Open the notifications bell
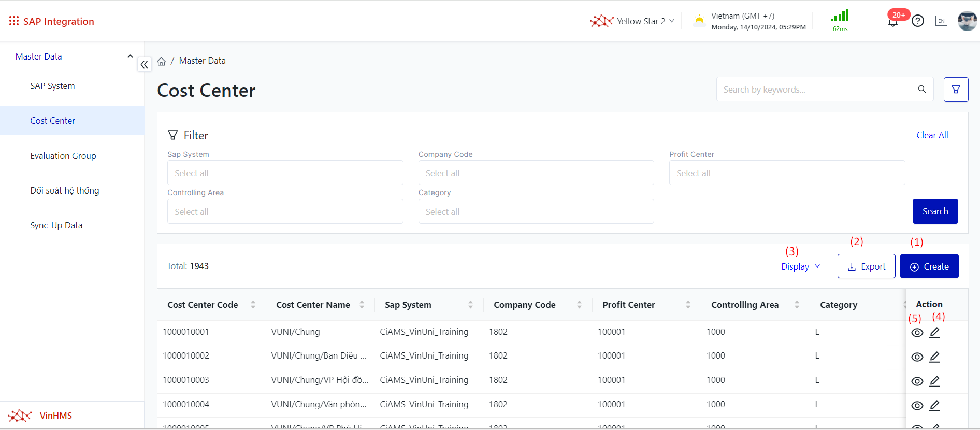The image size is (980, 430). point(893,22)
